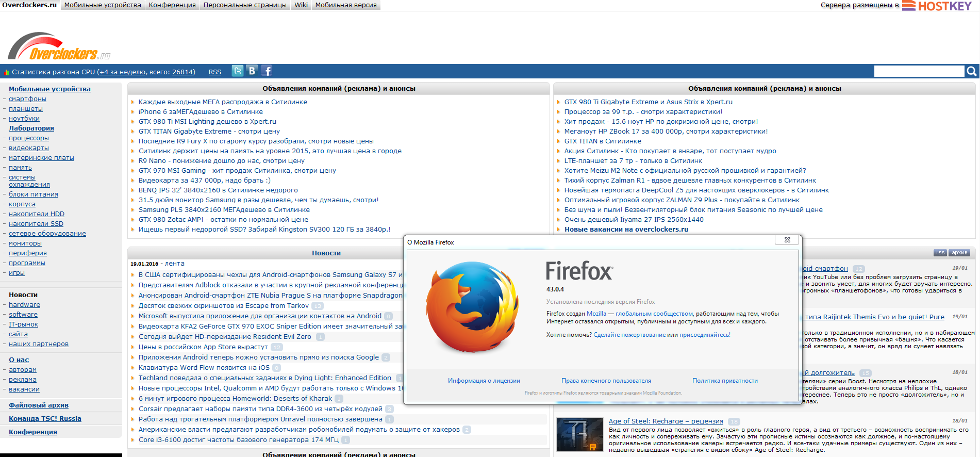Screen dimensions: 980x457
Task: Open 'Новые вакансии на overclockers.ru' link
Action: point(626,230)
